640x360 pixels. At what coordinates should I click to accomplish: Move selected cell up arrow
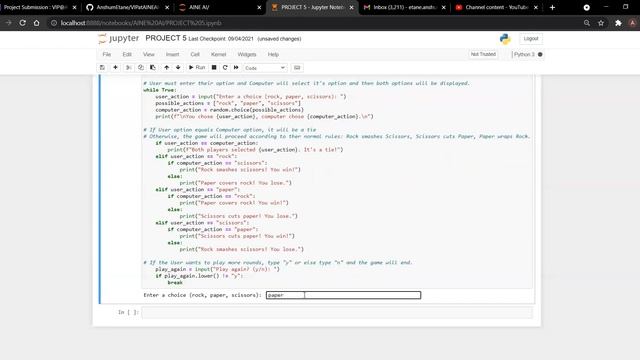pos(167,68)
